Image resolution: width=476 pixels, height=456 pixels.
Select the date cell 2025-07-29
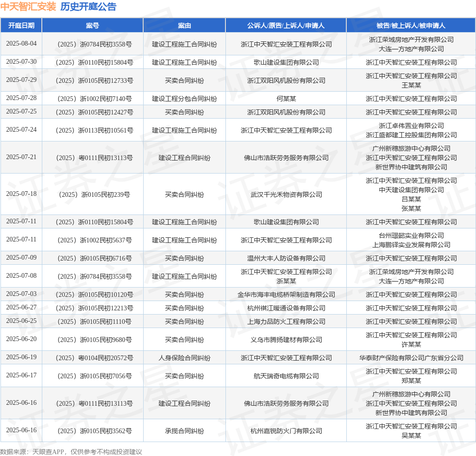click(21, 80)
